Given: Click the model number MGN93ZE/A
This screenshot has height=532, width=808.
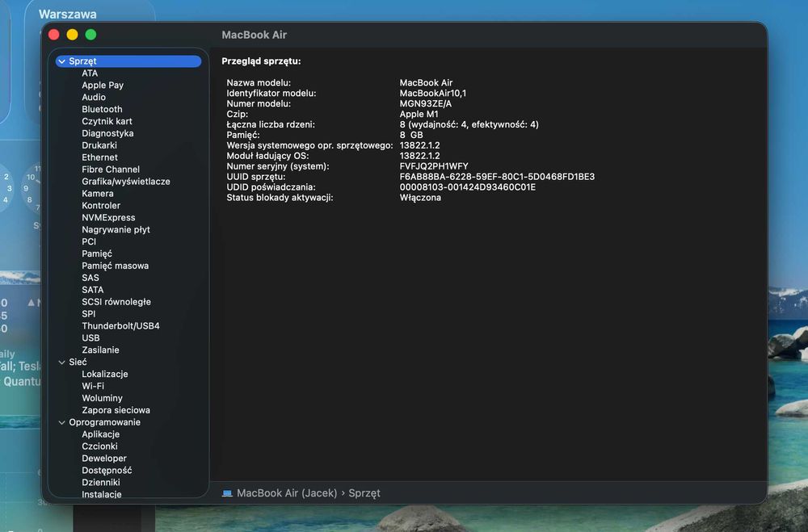Looking at the screenshot, I should pos(426,103).
